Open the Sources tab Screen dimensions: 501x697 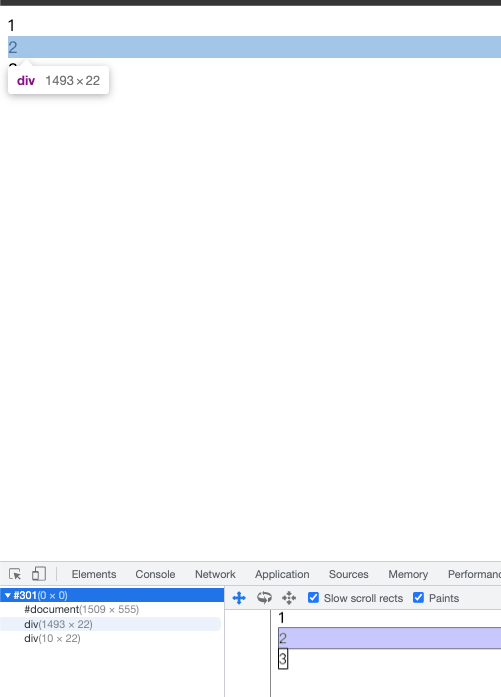coord(349,574)
